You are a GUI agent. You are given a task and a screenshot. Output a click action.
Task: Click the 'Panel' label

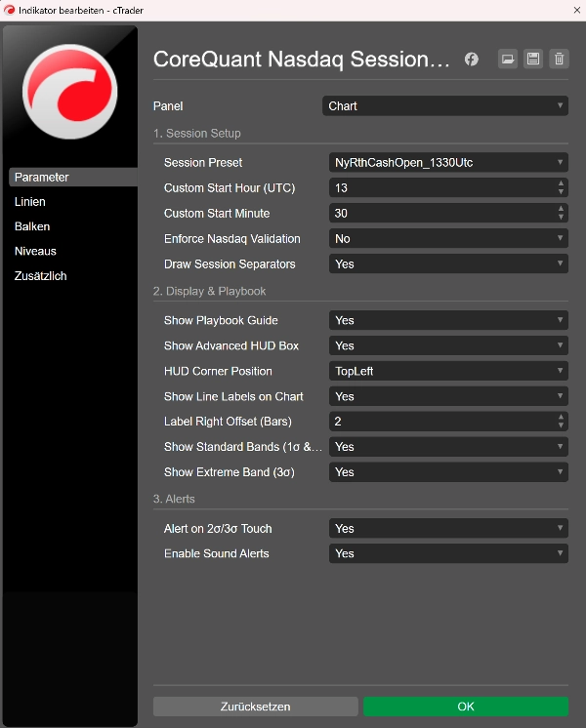[x=168, y=105]
